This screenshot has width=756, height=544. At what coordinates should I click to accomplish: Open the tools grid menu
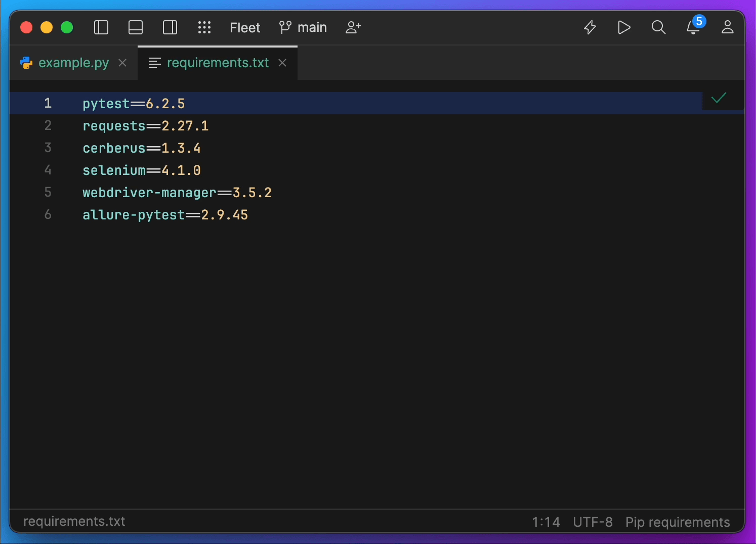point(204,27)
